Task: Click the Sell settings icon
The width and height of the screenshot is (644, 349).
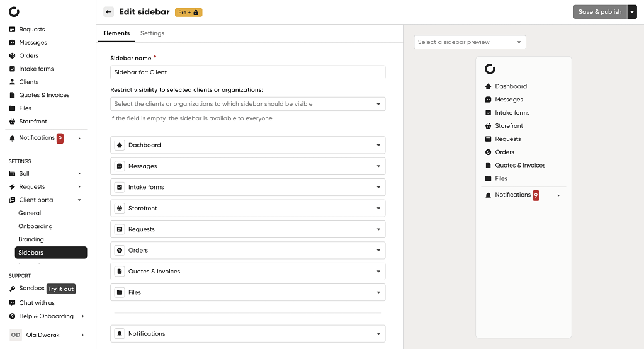Action: click(13, 174)
